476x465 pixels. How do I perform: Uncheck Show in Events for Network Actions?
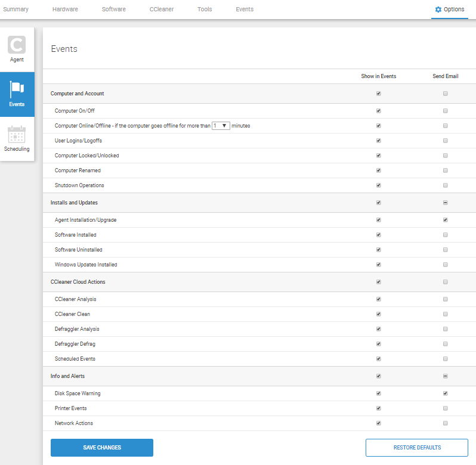coord(379,423)
